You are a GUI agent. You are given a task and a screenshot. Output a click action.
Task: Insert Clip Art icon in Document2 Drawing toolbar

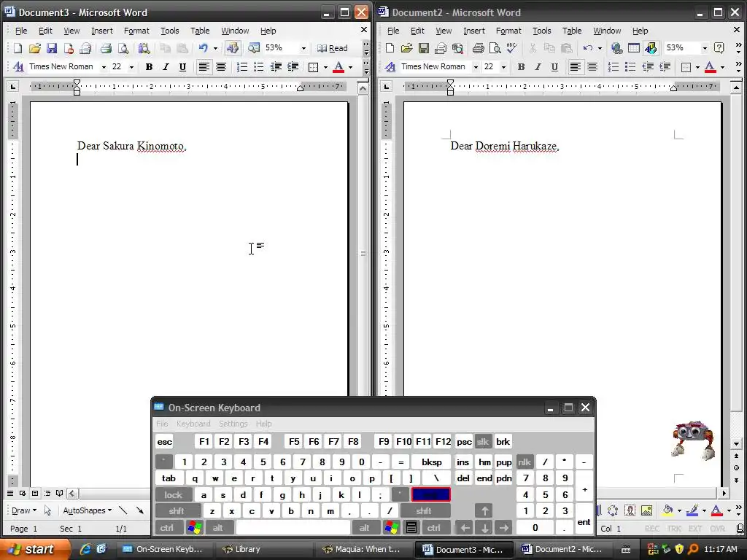tap(630, 511)
